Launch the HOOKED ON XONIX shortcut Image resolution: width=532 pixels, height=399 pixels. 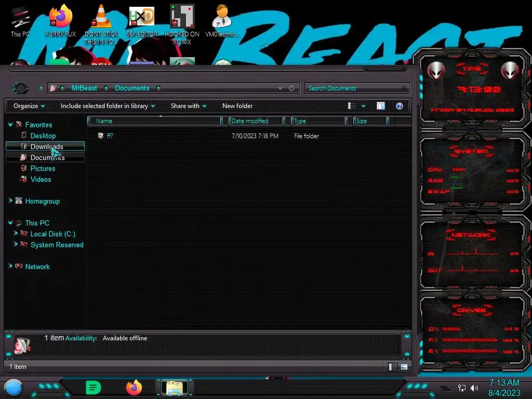182,25
